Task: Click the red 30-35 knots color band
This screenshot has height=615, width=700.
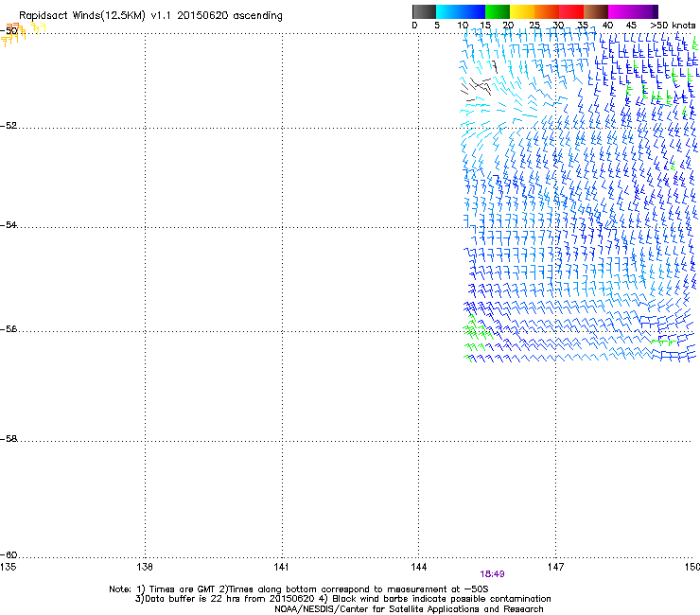Action: (571, 11)
